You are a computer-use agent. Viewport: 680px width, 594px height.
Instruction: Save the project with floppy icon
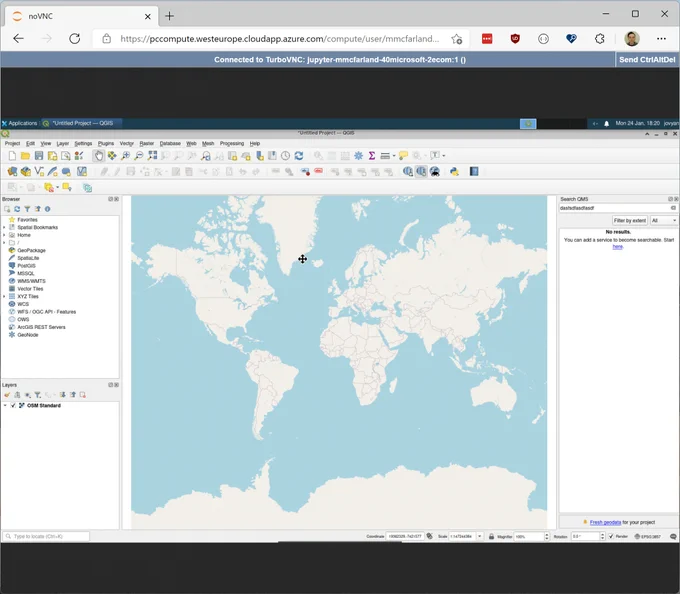coord(39,156)
